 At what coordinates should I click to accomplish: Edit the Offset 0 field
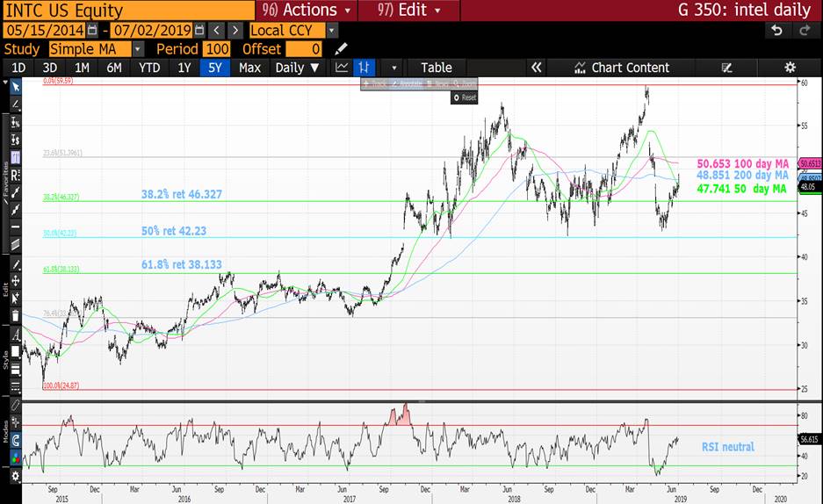point(303,49)
